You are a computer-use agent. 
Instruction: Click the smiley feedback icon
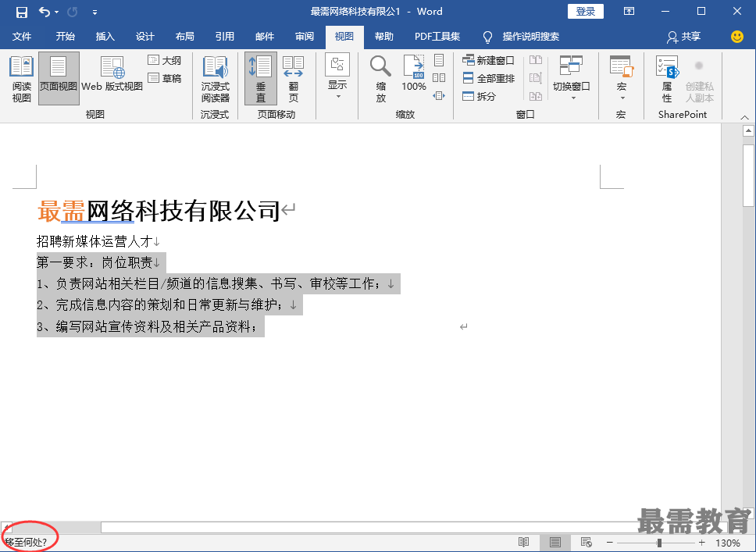(x=736, y=37)
